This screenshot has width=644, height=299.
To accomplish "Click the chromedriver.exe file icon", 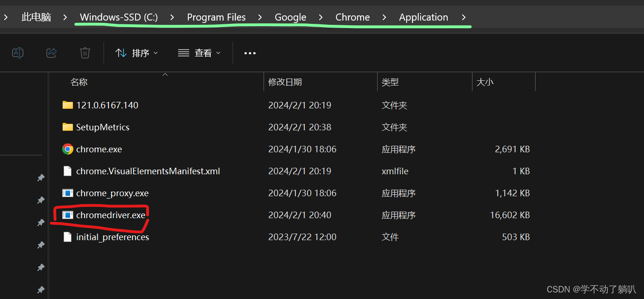I will 68,215.
